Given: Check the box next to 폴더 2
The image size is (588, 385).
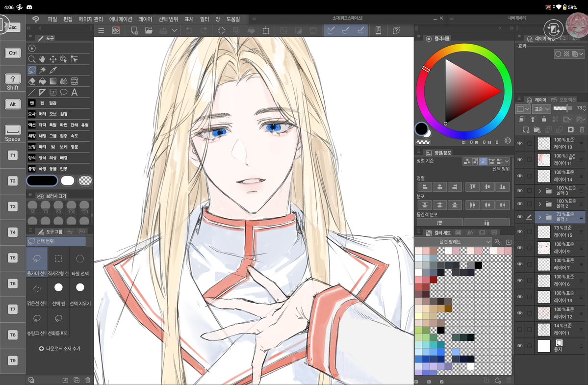Looking at the screenshot, I should click(530, 204).
